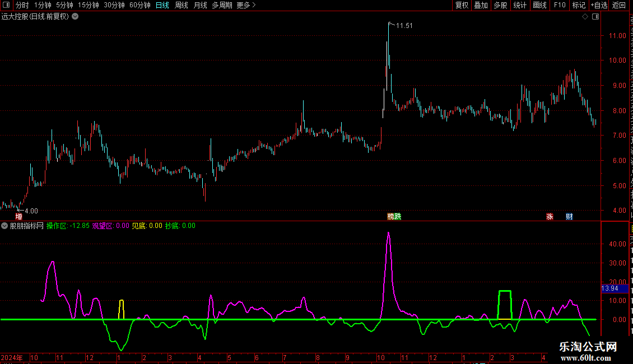Click the 观望区 indicator value label
Image resolution: width=633 pixels, height=364 pixels.
point(110,226)
